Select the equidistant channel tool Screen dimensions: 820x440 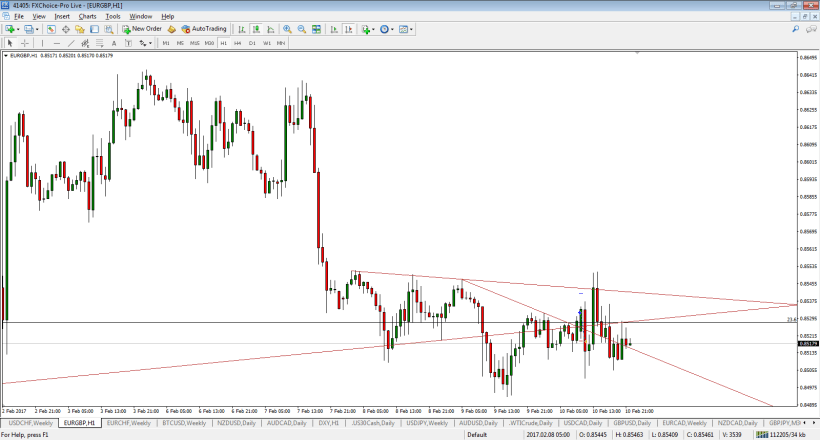(85, 43)
